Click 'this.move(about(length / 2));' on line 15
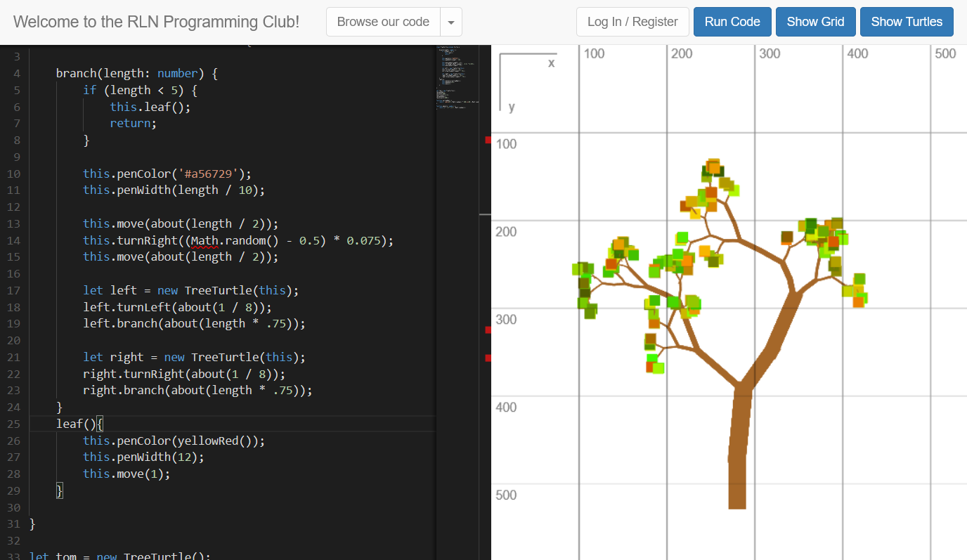 tap(181, 256)
